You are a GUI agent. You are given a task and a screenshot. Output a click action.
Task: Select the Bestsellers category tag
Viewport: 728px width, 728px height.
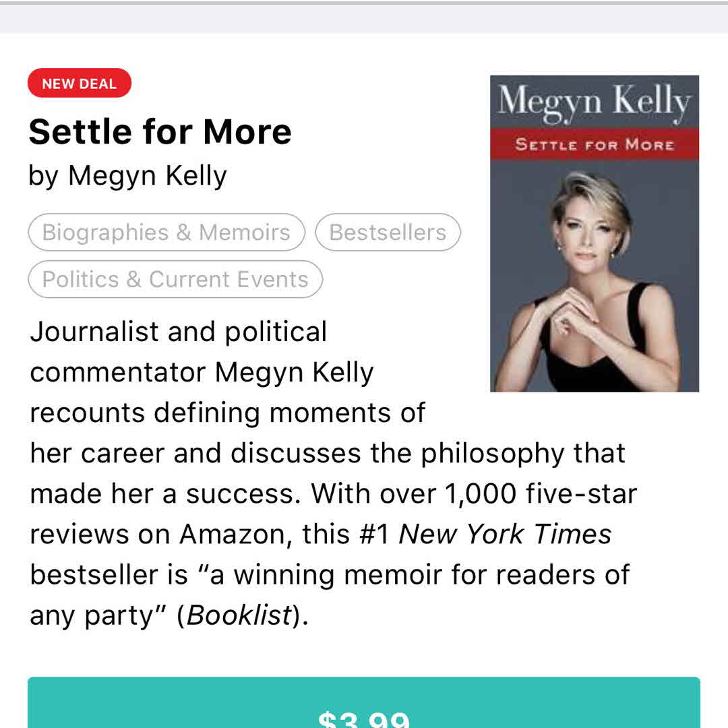pyautogui.click(x=388, y=233)
